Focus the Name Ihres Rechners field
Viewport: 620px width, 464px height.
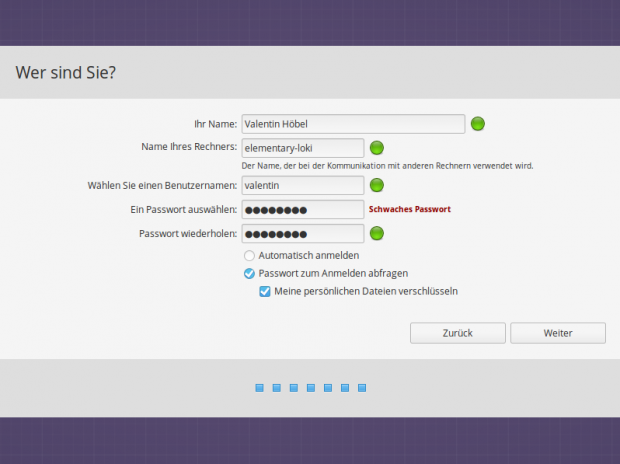(302, 148)
